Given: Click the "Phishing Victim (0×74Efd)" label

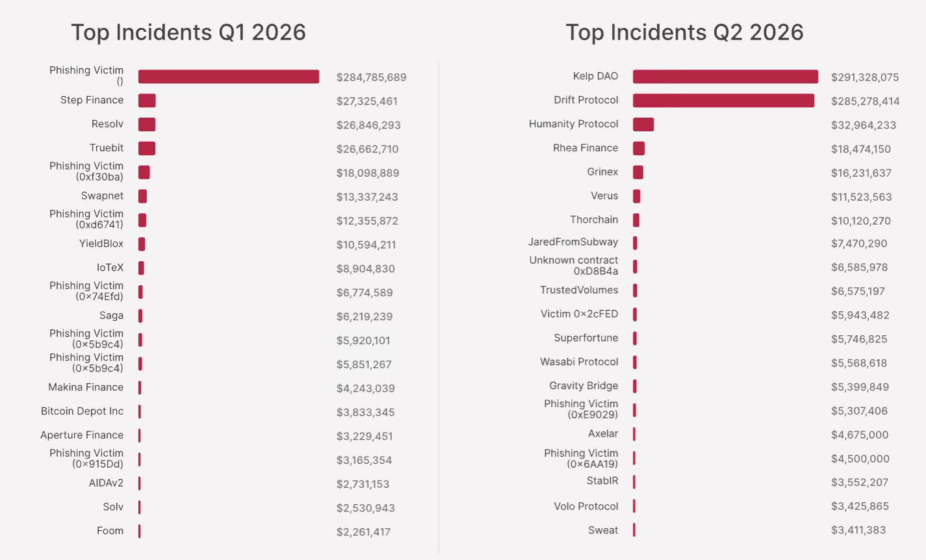Looking at the screenshot, I should pos(86,291).
